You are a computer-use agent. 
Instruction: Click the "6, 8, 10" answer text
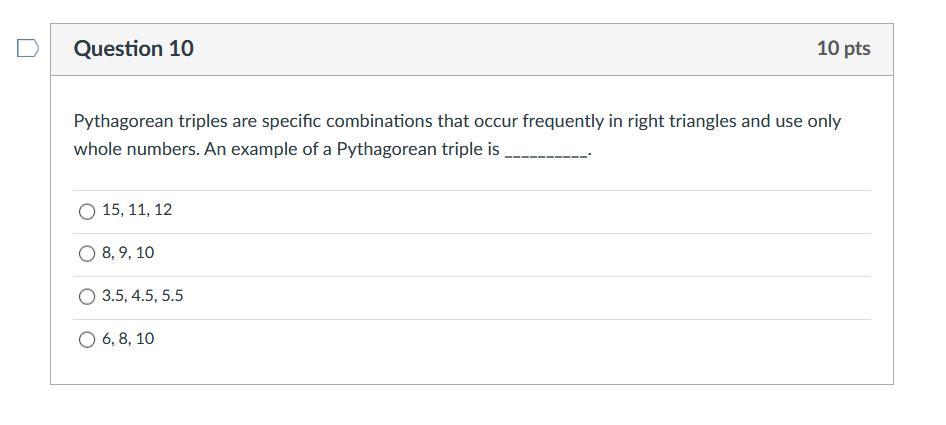(128, 339)
